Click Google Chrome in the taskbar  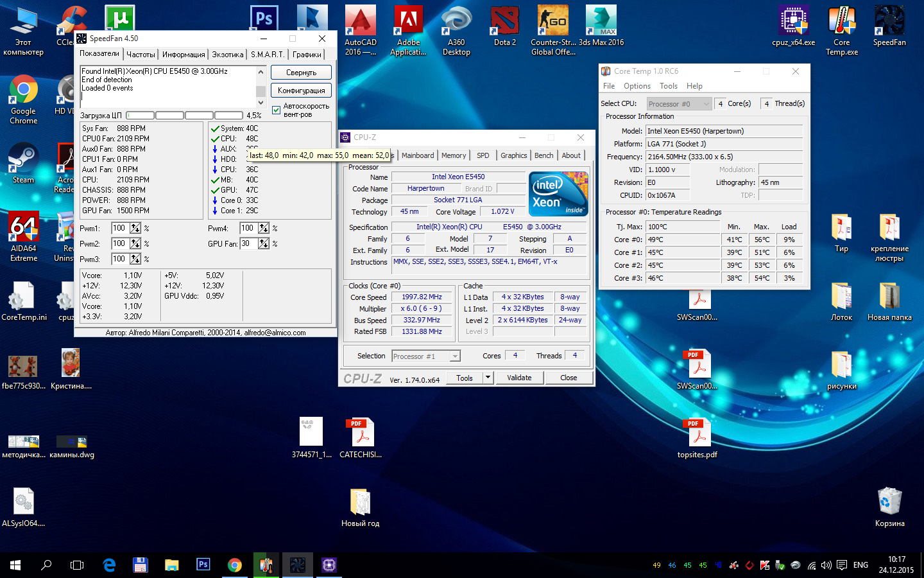pos(235,565)
